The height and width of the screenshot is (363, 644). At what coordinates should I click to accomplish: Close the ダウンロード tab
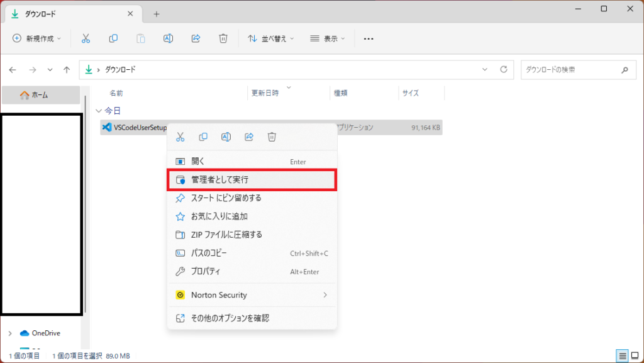130,14
